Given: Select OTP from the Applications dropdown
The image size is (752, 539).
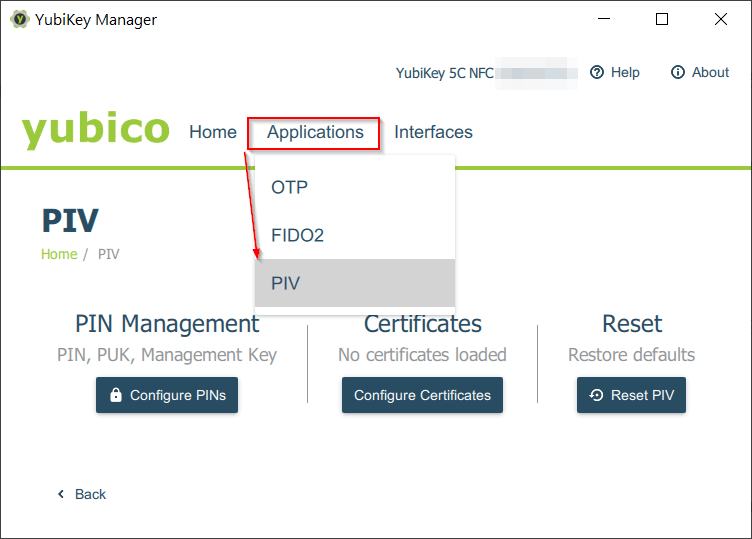Looking at the screenshot, I should (x=355, y=187).
